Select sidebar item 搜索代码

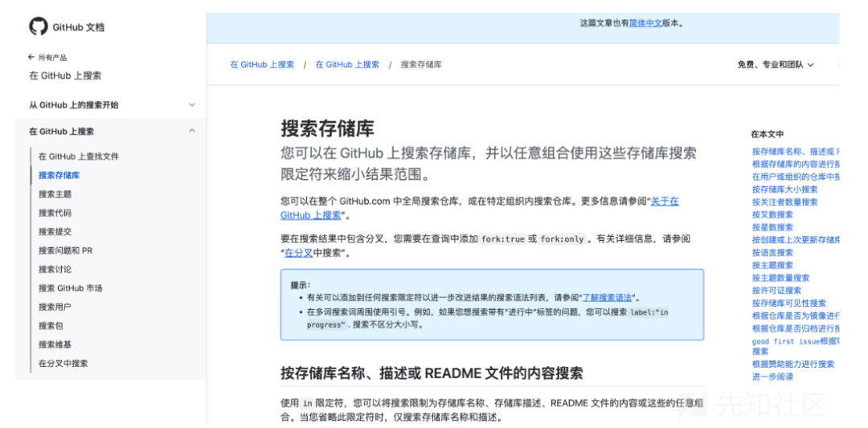[55, 213]
